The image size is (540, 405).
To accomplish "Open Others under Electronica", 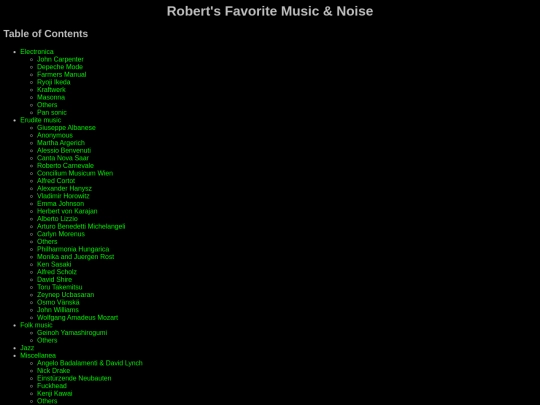I will coord(47,105).
